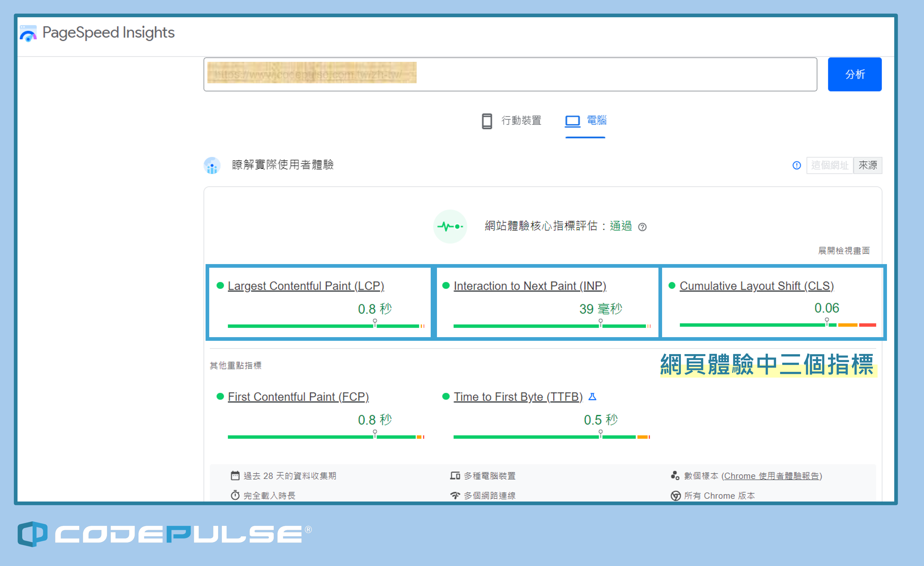Click the blue 分析 analyze button

coord(855,74)
